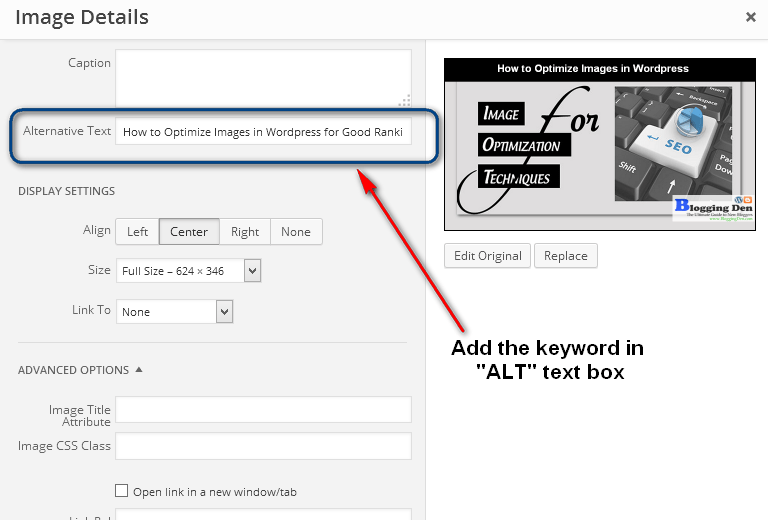Collapse the Advanced Options section
768x520 pixels.
click(80, 370)
